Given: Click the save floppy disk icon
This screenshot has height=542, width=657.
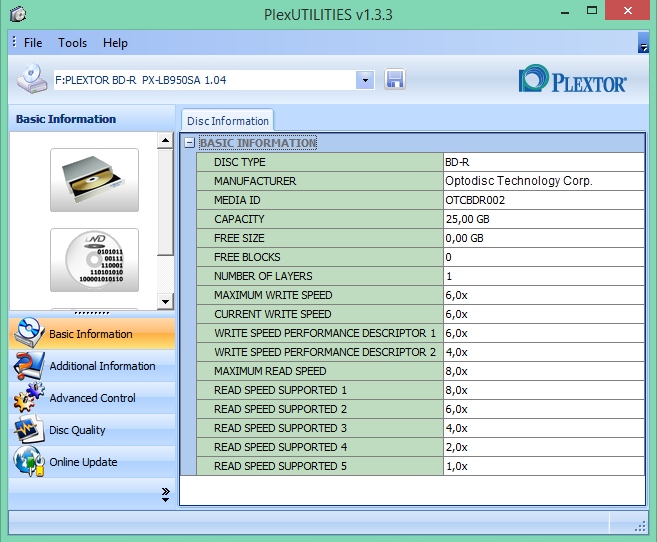Looking at the screenshot, I should click(394, 80).
